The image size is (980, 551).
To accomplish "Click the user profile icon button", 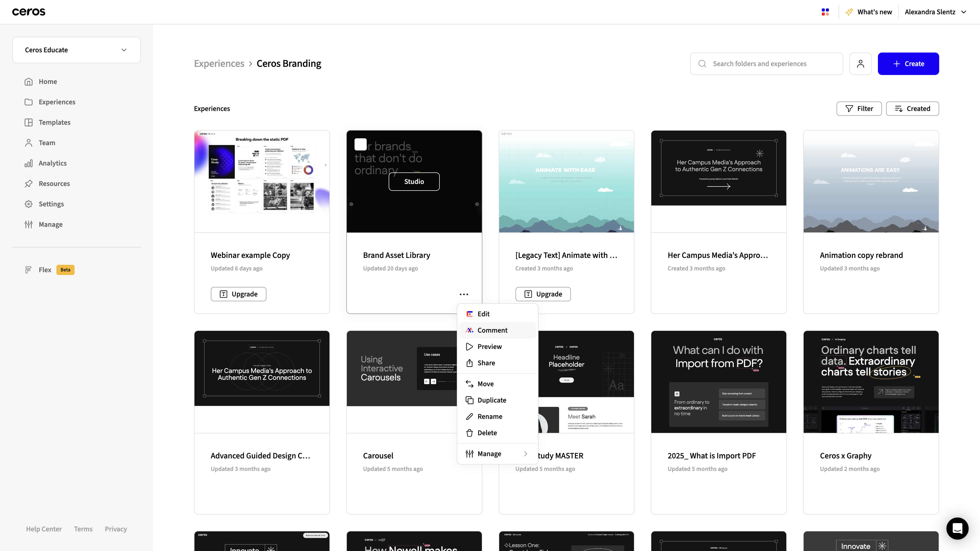I will coord(861,64).
